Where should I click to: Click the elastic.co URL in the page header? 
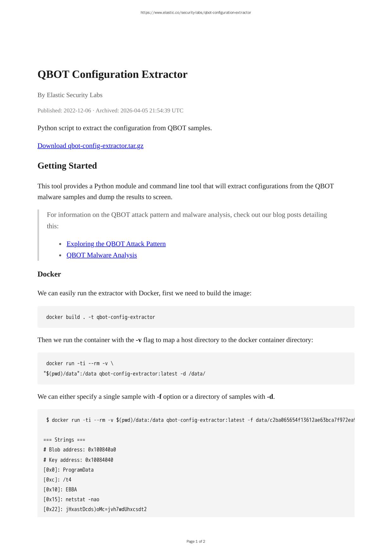(x=196, y=13)
